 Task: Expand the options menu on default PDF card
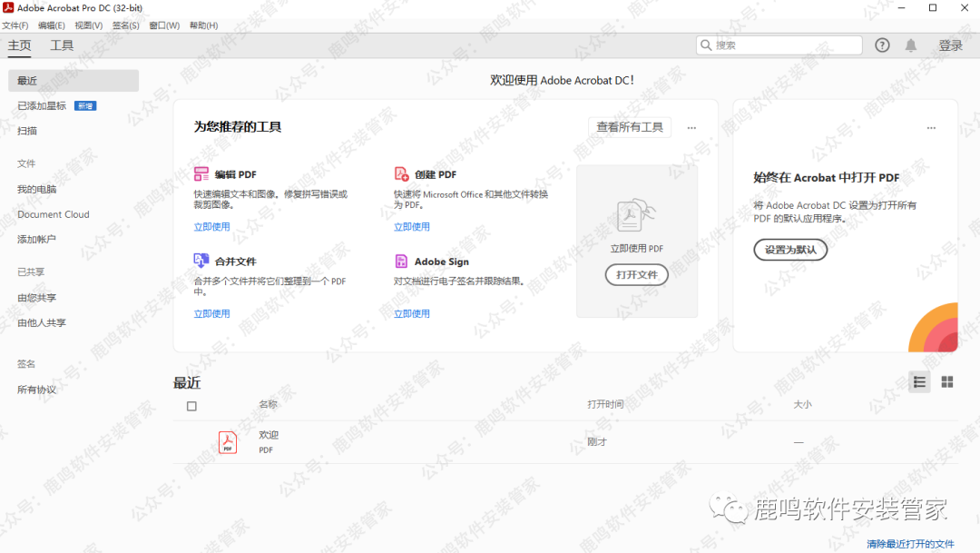point(930,128)
